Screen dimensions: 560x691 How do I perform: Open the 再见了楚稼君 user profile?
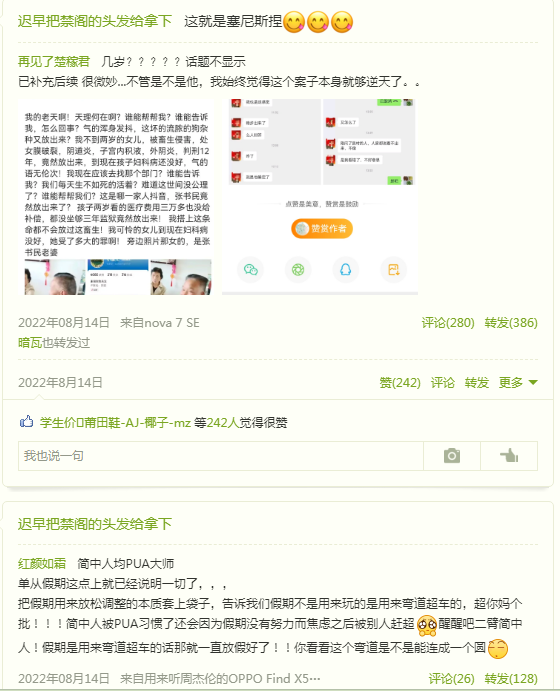pos(54,61)
